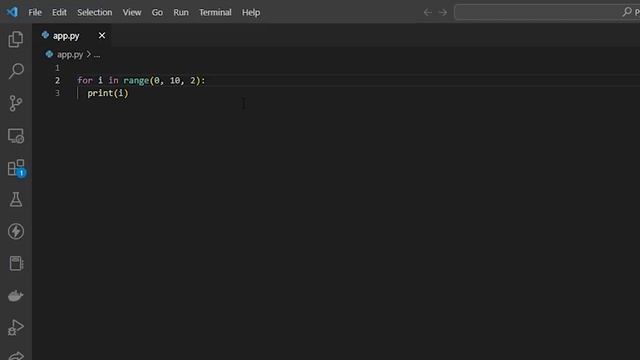Go back with the left arrow
Viewport: 640px width, 360px height.
[427, 12]
